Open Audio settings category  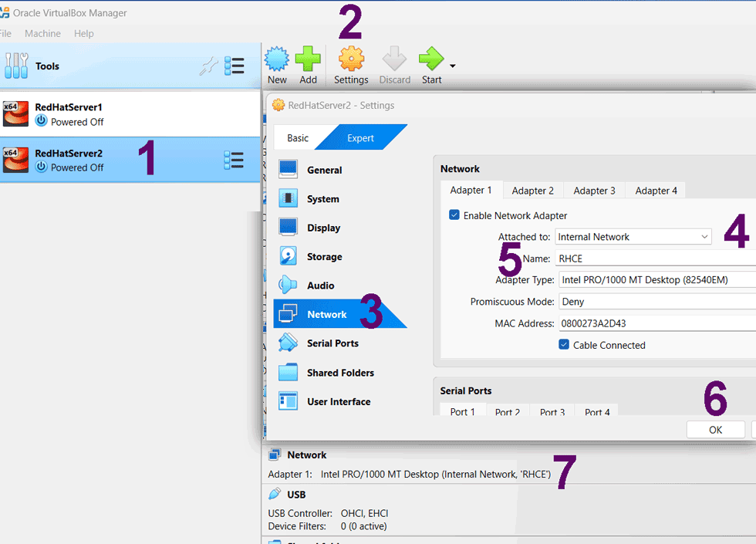coord(340,286)
